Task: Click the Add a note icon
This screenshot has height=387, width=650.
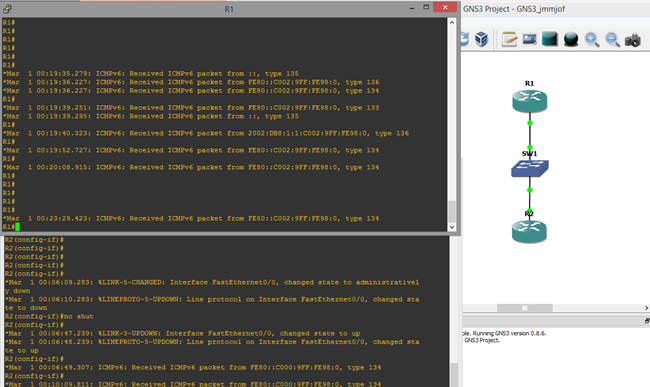Action: (509, 39)
